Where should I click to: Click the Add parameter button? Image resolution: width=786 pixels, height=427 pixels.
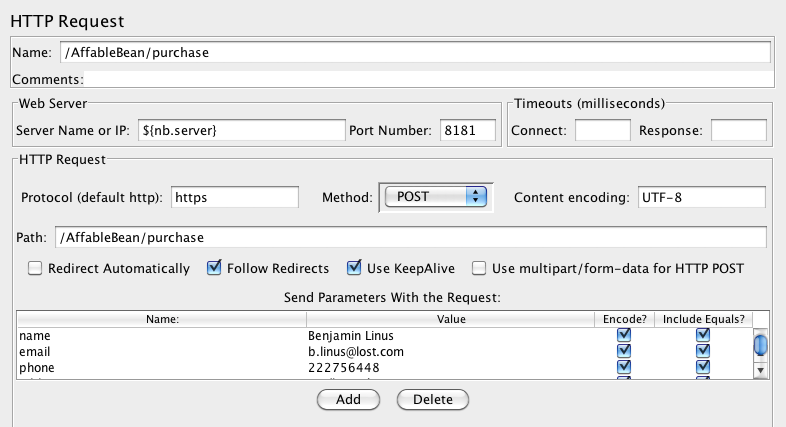tap(348, 399)
